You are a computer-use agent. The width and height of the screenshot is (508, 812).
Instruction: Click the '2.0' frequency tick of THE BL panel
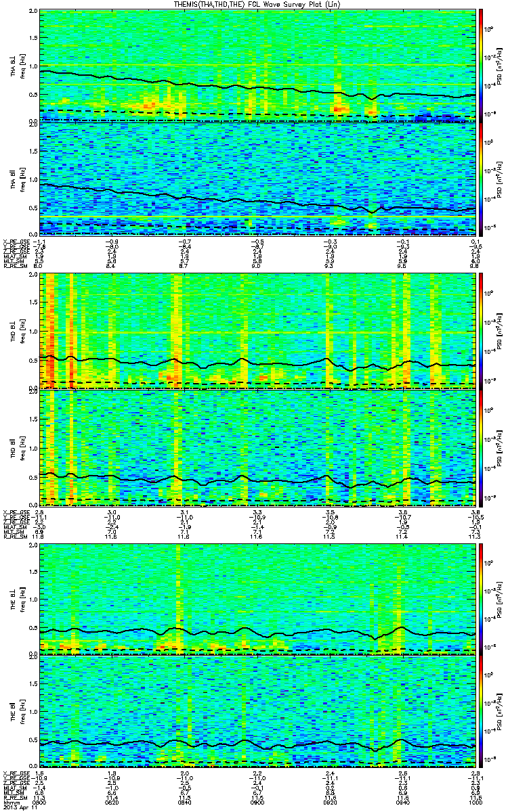coord(33,545)
